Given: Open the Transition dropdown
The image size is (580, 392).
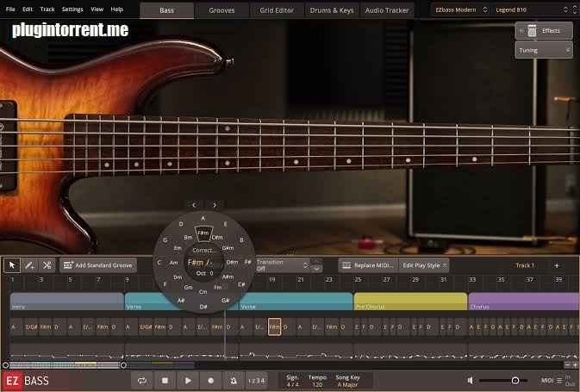Looking at the screenshot, I should [x=282, y=264].
